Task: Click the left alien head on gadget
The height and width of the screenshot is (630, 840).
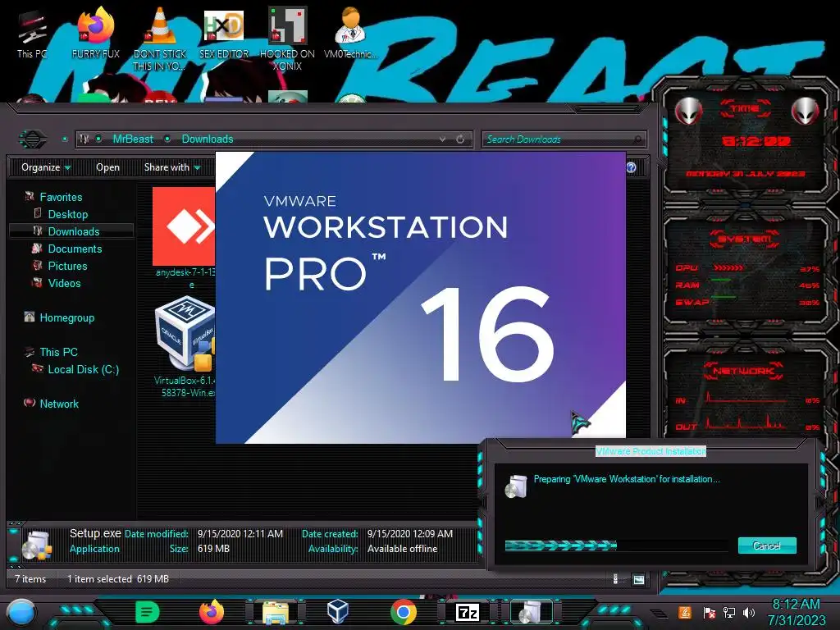Action: (x=688, y=111)
